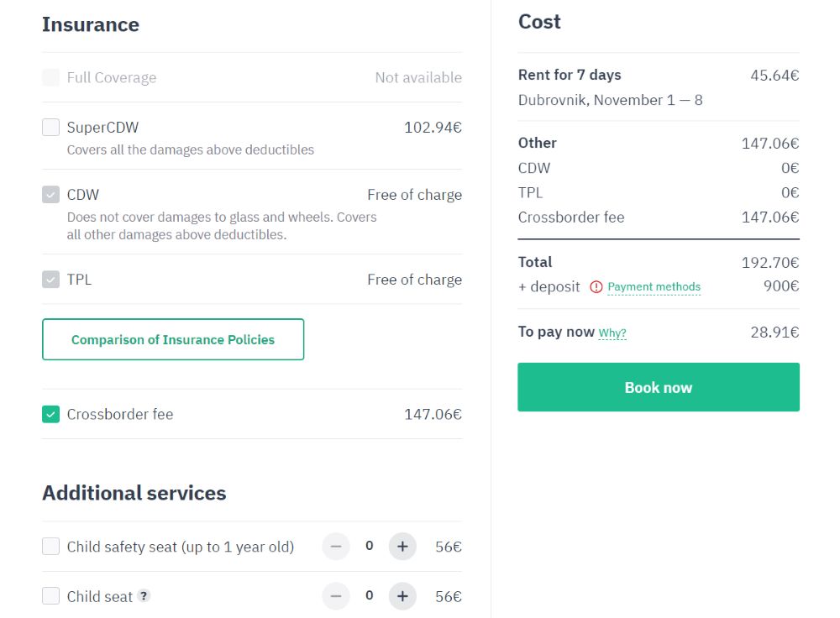The width and height of the screenshot is (840, 618).
Task: Open Comparison of Insurance Policies
Action: point(173,339)
